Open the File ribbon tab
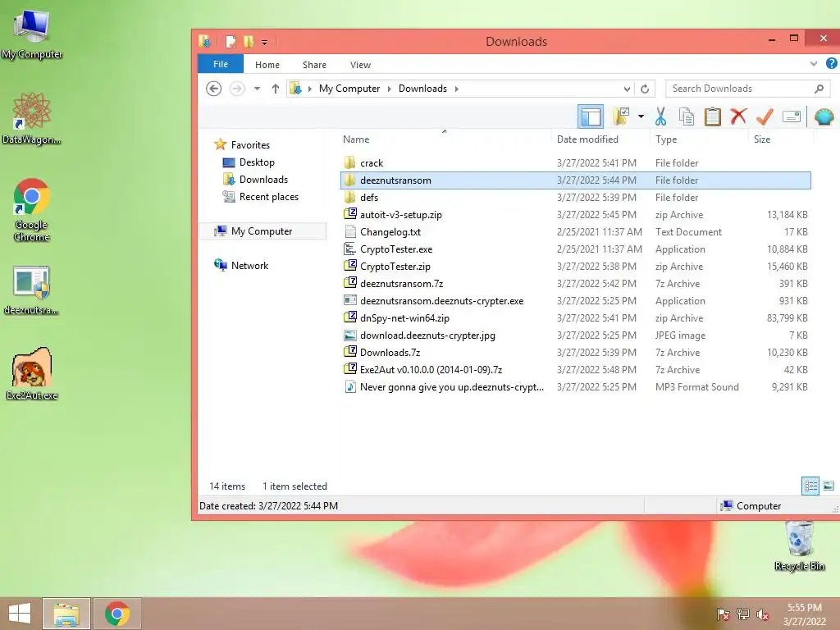This screenshot has width=840, height=630. (x=221, y=64)
